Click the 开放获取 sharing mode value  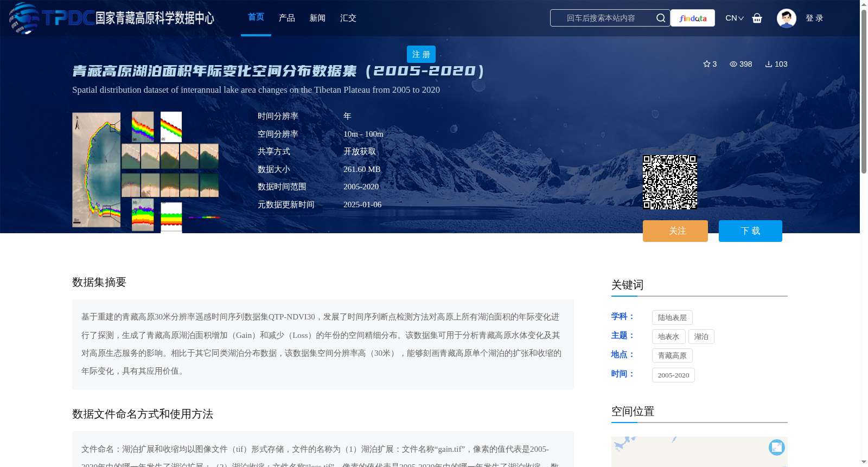(360, 151)
